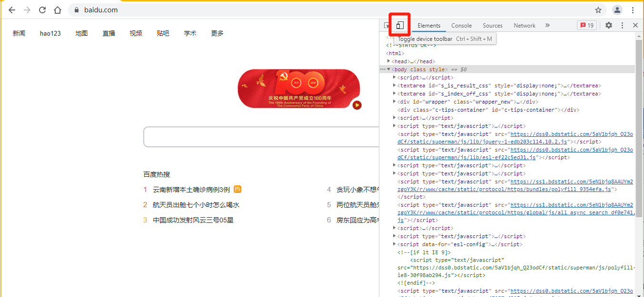Expand textarea s_is_result_css node
Screen dimensions: 644x297
395,85
